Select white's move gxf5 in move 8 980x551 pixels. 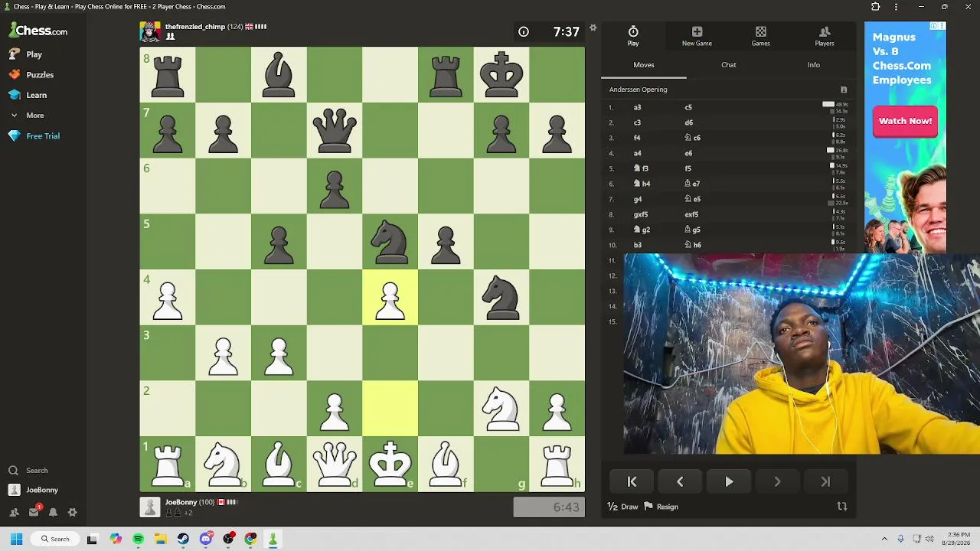tap(641, 214)
